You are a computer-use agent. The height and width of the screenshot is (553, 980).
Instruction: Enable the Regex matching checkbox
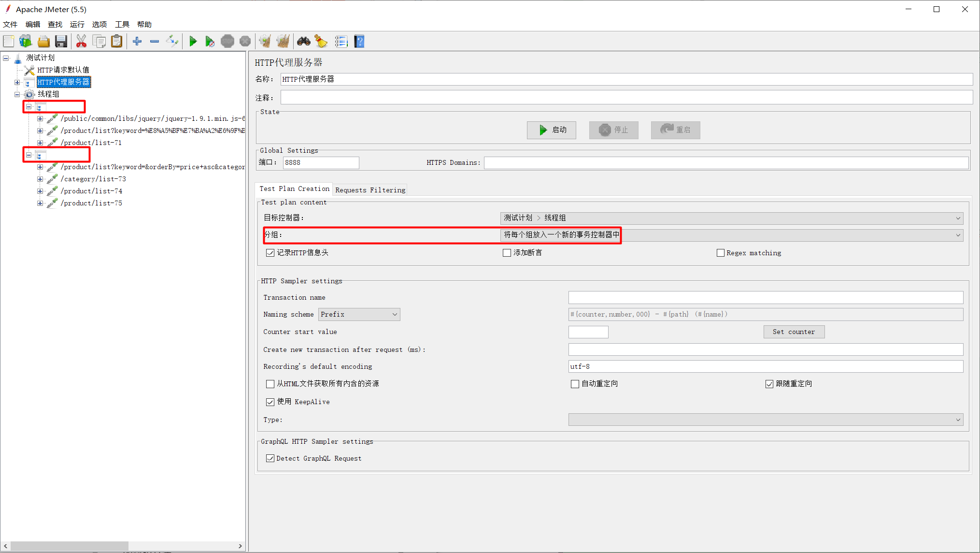(x=721, y=253)
